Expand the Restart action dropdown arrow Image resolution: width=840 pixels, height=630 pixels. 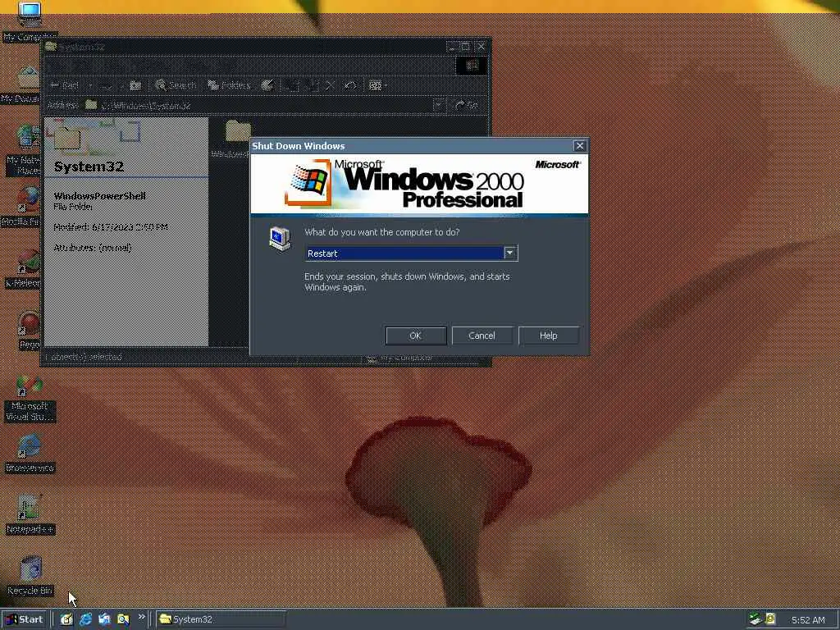click(510, 253)
